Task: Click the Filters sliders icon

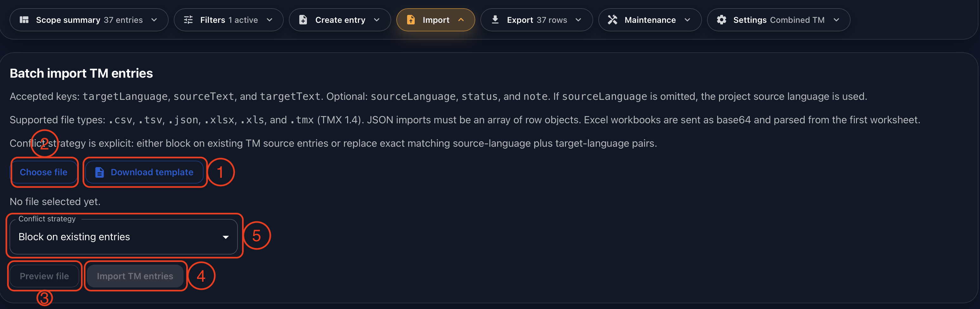Action: coord(188,20)
